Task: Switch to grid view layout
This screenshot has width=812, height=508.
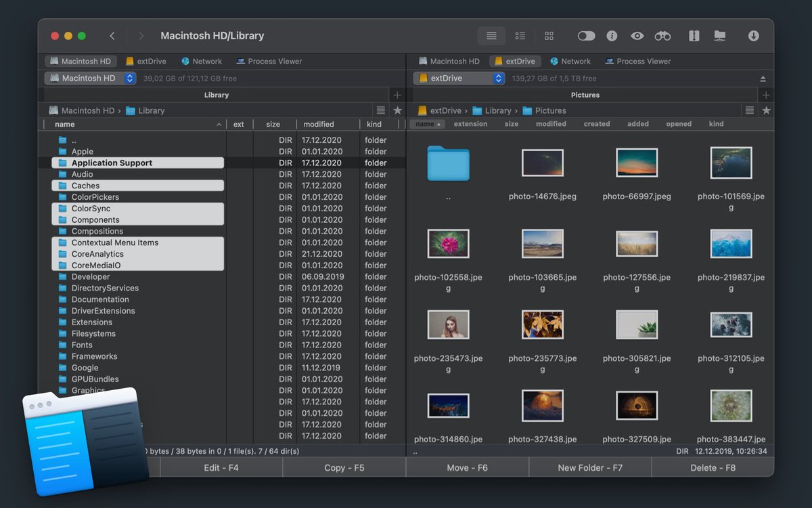Action: [x=549, y=35]
